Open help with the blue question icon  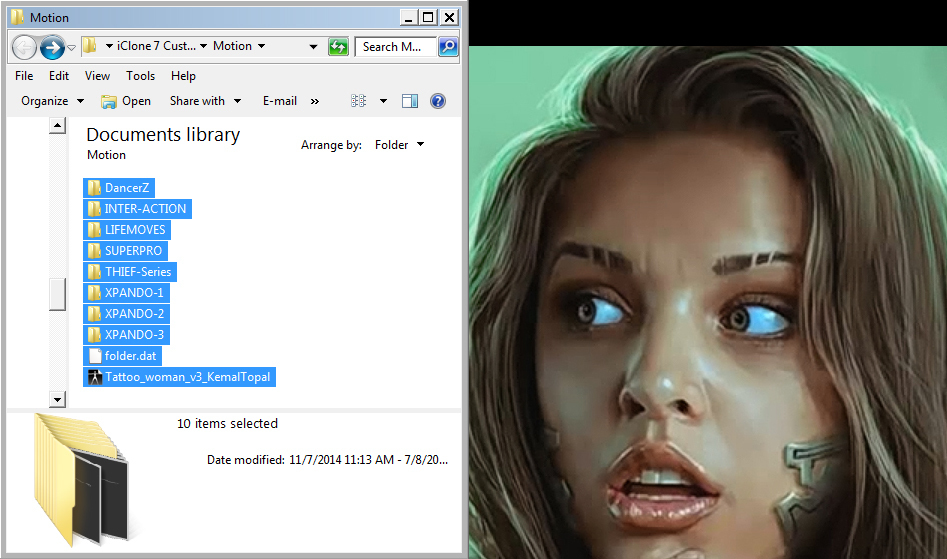tap(438, 101)
